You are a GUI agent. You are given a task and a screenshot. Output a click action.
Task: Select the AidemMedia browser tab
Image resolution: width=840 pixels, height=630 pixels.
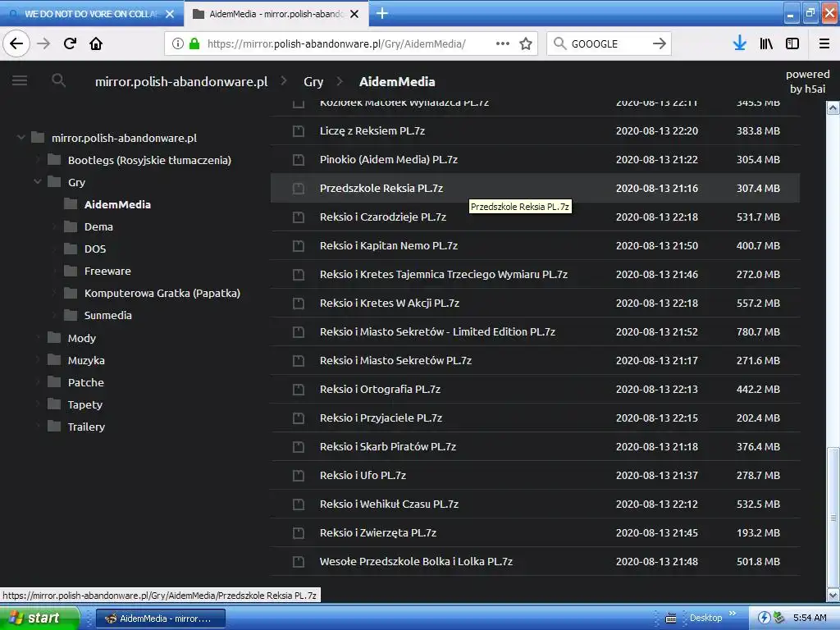coord(276,14)
